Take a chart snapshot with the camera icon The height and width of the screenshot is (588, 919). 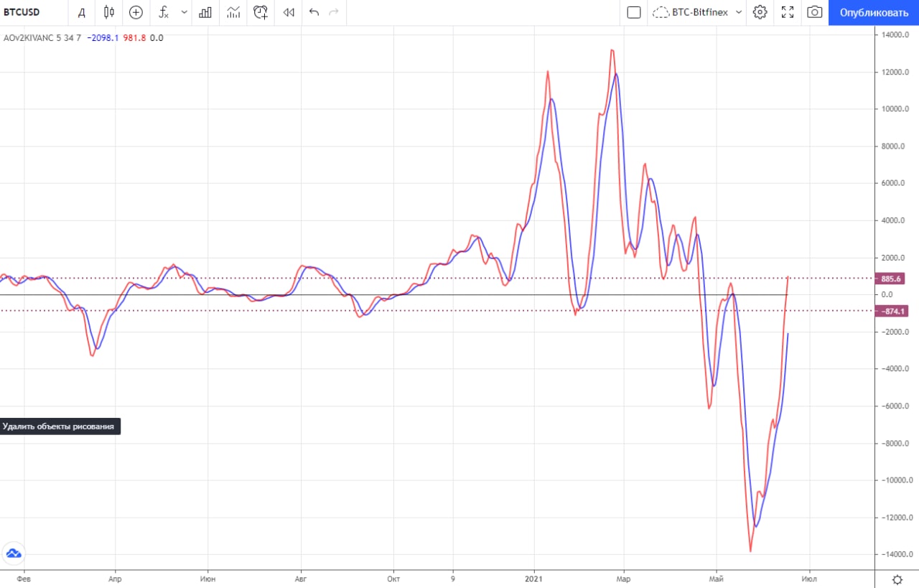[x=814, y=12]
